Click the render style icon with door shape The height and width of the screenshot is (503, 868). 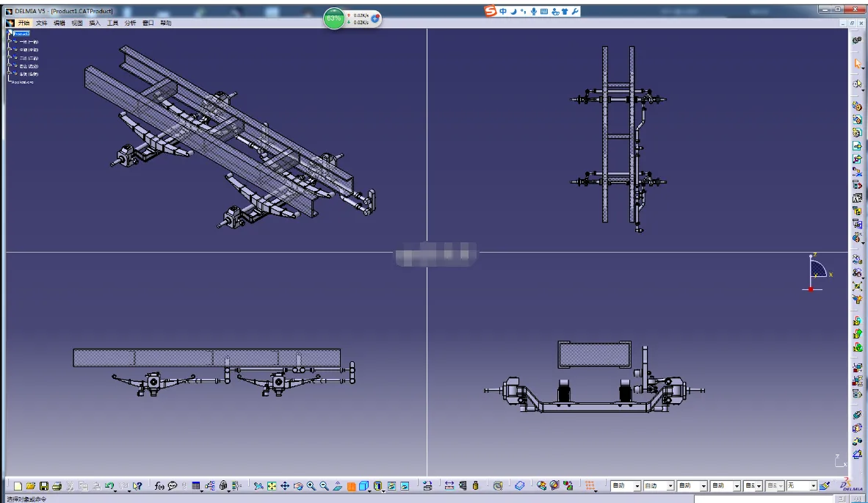point(378,486)
